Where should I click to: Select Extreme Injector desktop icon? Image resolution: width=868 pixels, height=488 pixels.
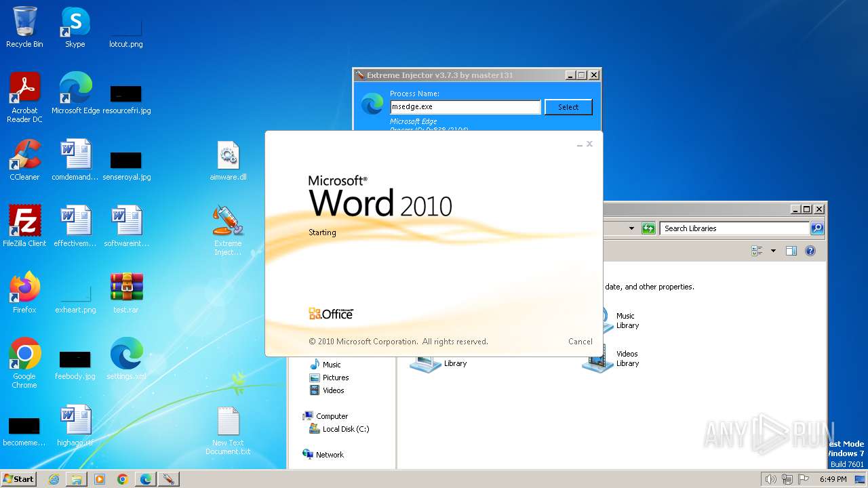pos(228,230)
